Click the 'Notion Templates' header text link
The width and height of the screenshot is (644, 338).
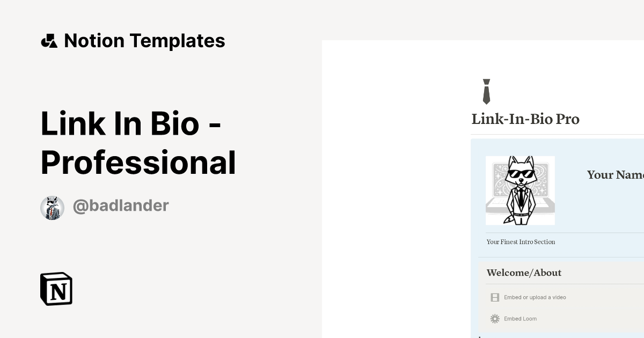pos(145,40)
